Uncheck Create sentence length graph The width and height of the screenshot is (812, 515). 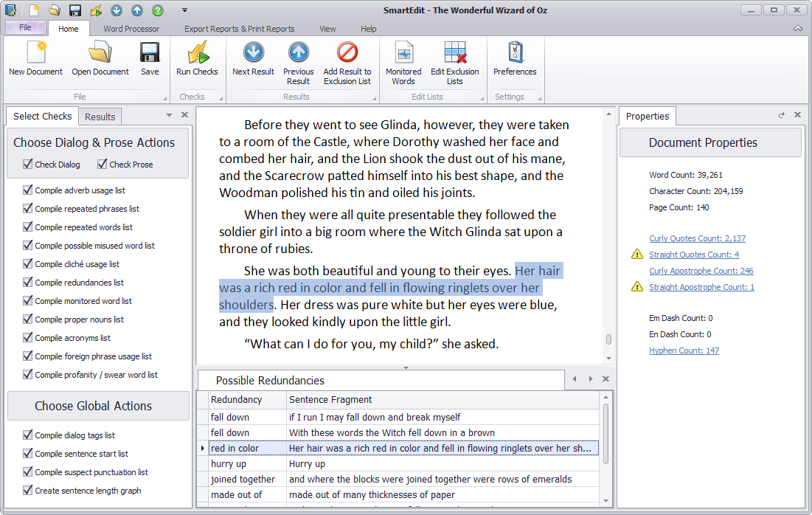pyautogui.click(x=27, y=490)
